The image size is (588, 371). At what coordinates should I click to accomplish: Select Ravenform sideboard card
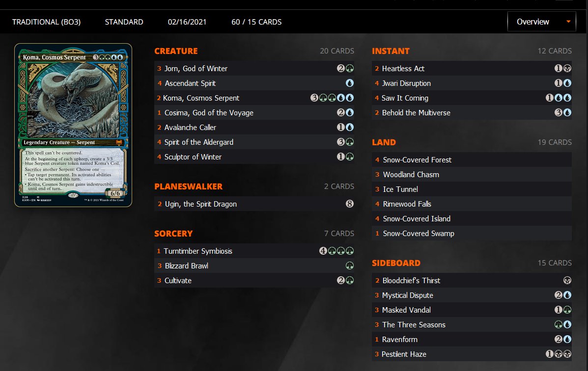coord(472,339)
